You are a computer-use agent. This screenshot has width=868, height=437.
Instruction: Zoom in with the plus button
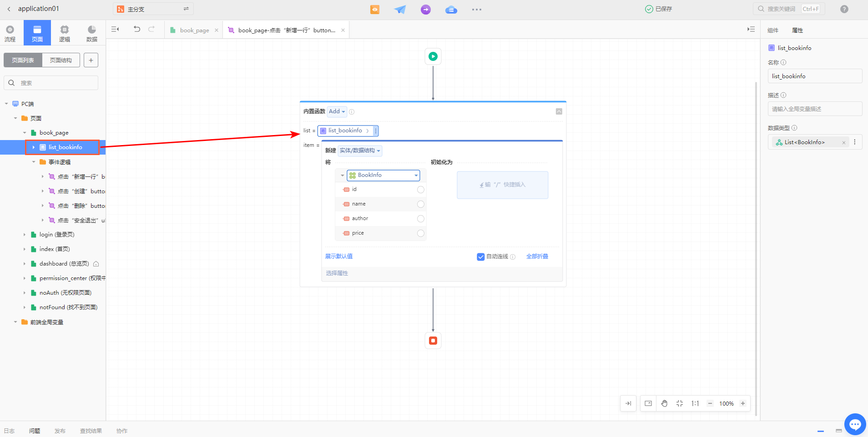coord(743,403)
